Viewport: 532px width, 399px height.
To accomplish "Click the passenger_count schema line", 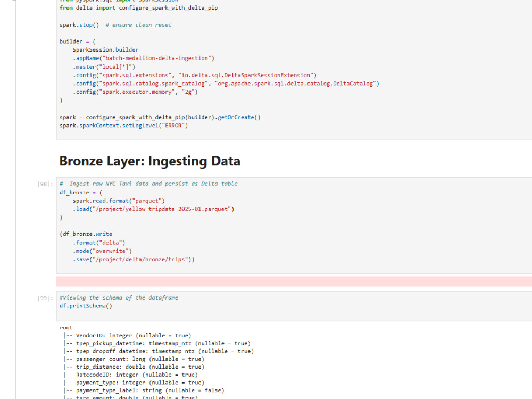I will 134,359.
